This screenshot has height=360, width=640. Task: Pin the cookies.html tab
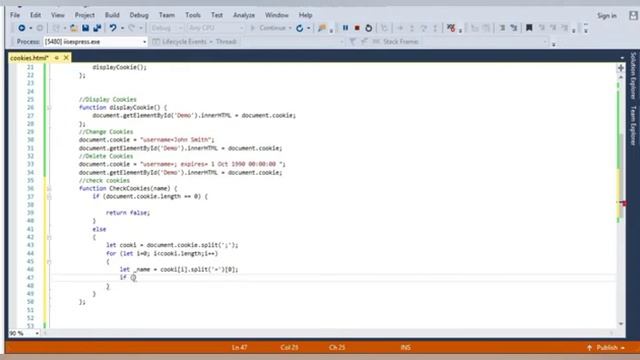57,58
